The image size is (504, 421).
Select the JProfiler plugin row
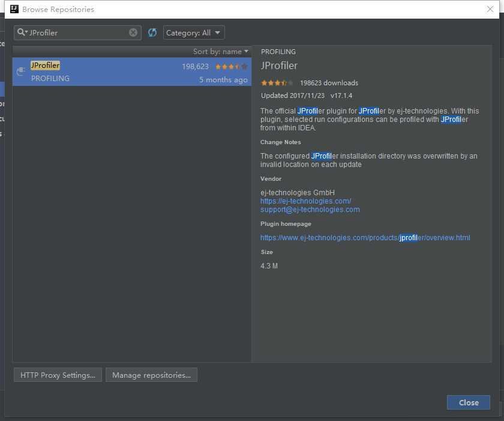(132, 71)
